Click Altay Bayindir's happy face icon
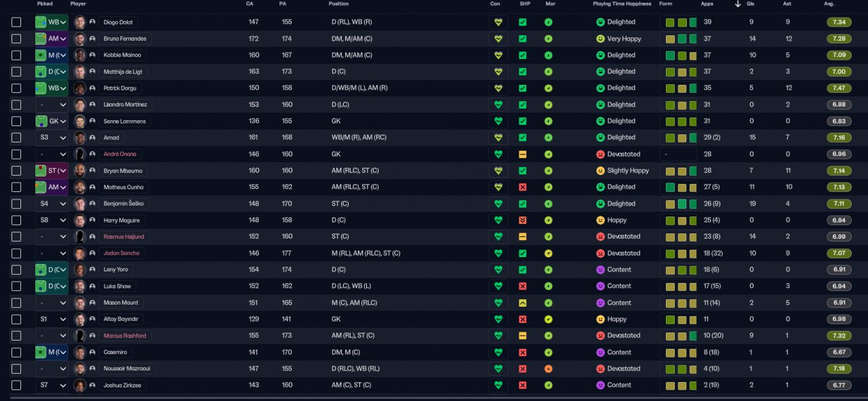 coord(600,319)
